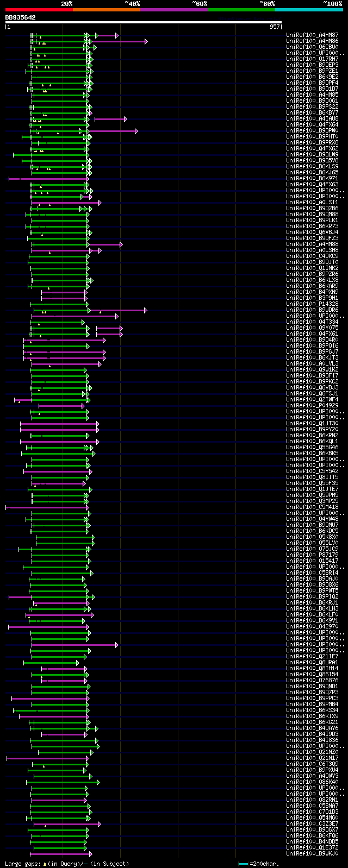Click on UniRef100_B6KLS9
The height and width of the screenshot is (868, 348).
(312, 167)
